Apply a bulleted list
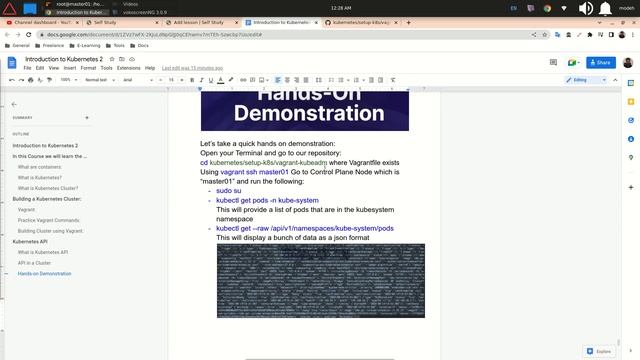Viewport: 640px width, 360px height. coord(341,80)
